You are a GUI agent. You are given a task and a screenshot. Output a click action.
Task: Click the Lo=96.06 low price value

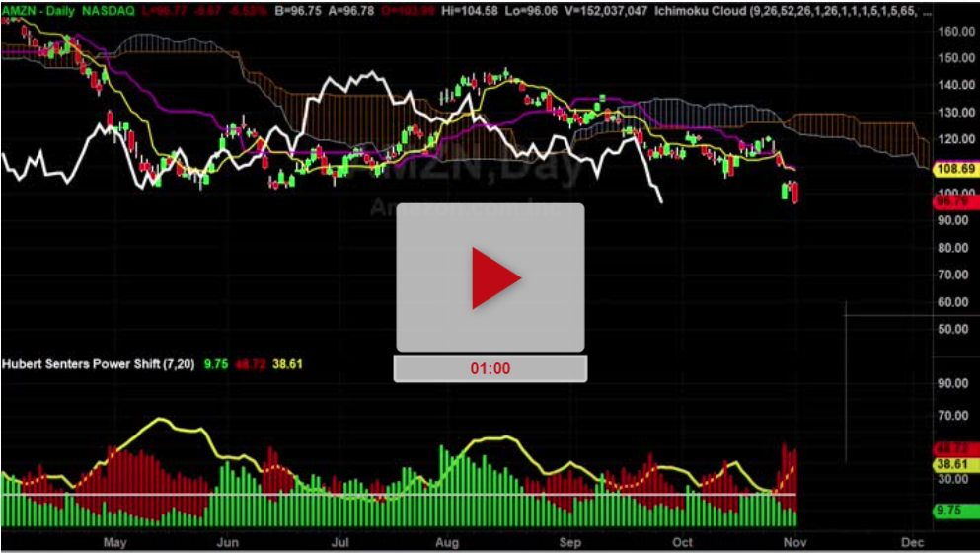[531, 11]
